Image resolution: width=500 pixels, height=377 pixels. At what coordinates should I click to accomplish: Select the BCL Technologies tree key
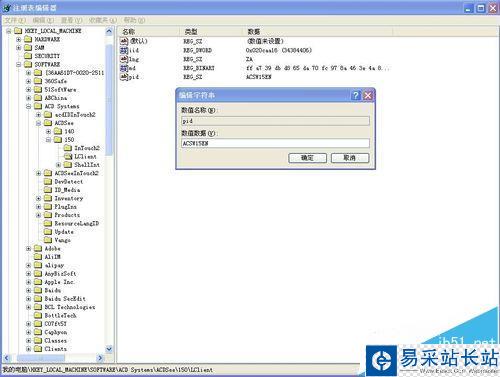click(70, 307)
